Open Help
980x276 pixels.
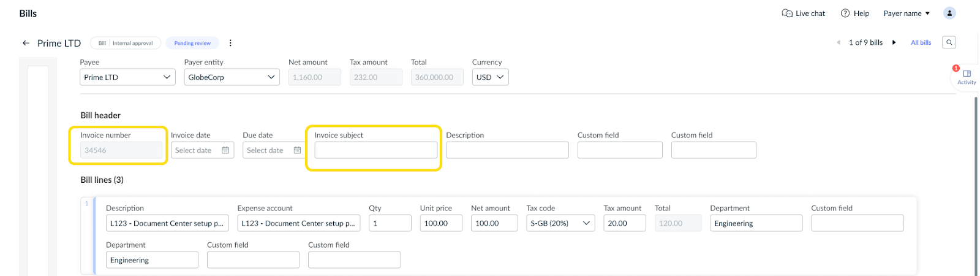tap(854, 13)
